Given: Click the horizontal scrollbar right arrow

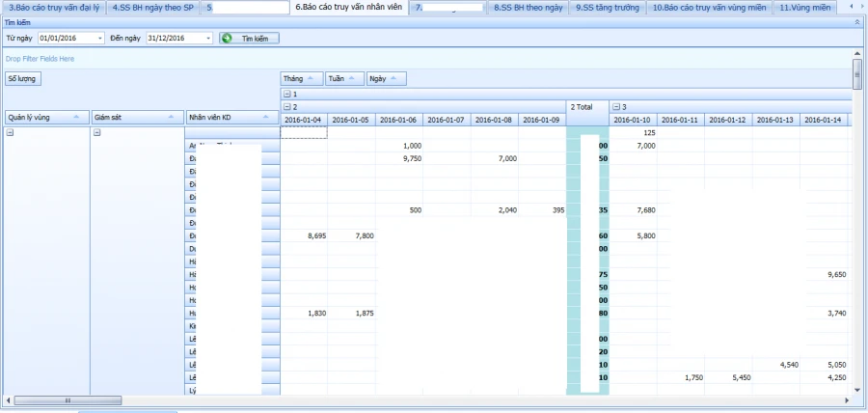Looking at the screenshot, I should point(847,400).
